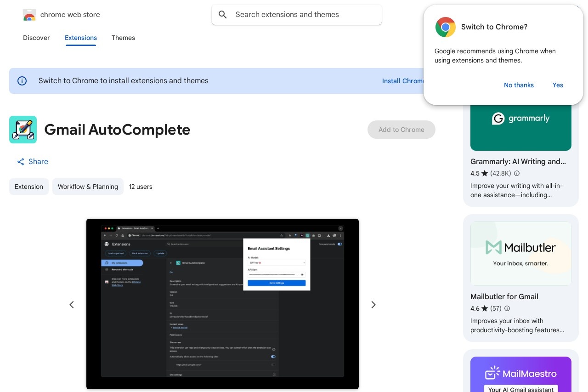Open the Themes tab
The image size is (588, 392).
[123, 38]
